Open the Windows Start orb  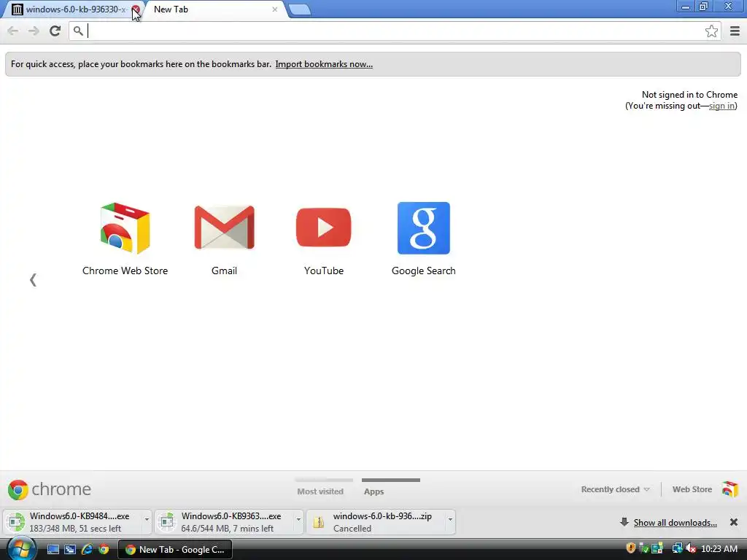point(21,549)
